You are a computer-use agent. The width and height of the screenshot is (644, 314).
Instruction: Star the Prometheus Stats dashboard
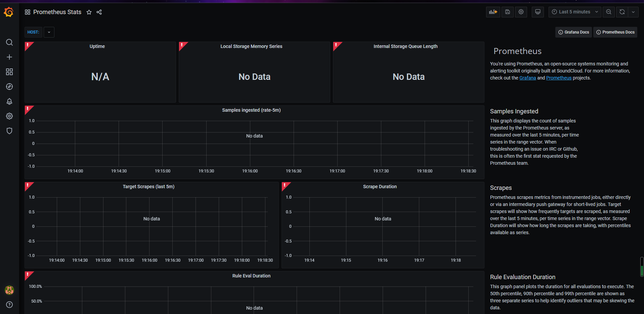(x=89, y=12)
